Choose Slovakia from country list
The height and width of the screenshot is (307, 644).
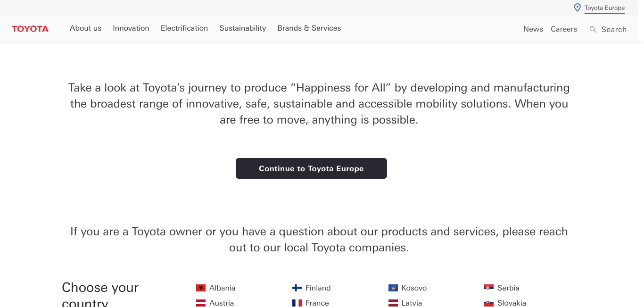[512, 303]
